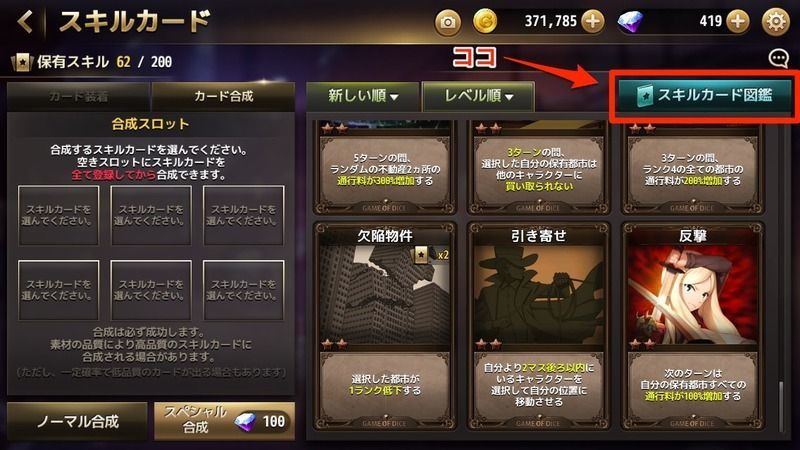Tap the gold coin currency icon

pos(485,22)
